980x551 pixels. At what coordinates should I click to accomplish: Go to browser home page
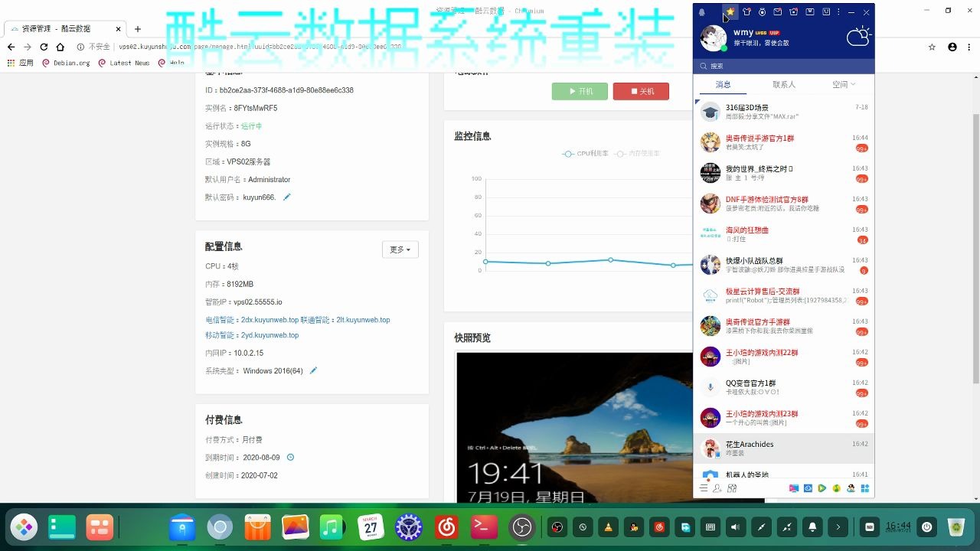pos(60,47)
